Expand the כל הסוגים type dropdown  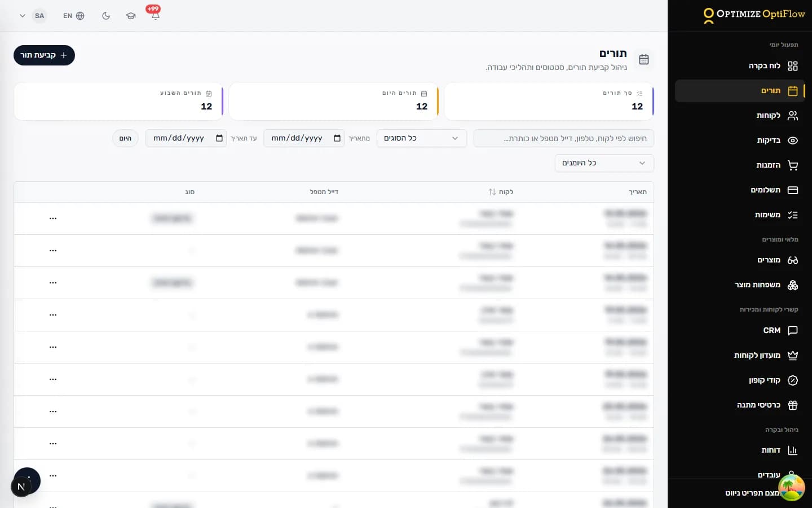[422, 138]
